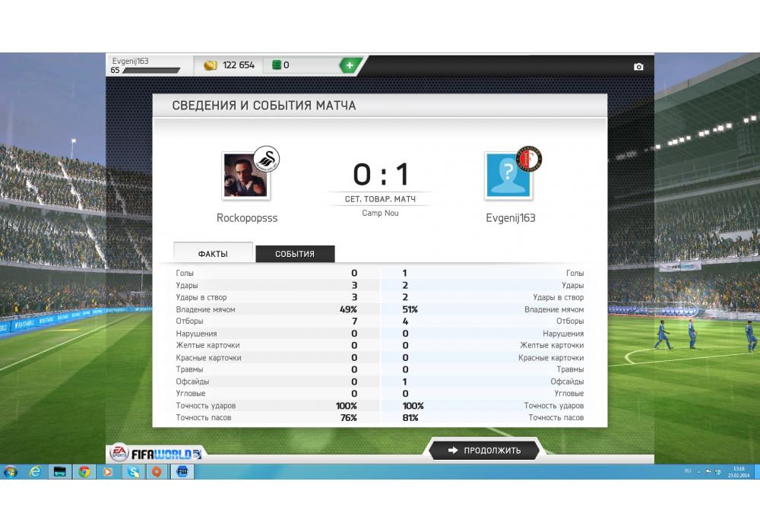Open the Windows Start menu
This screenshot has width=760, height=532.
point(10,471)
